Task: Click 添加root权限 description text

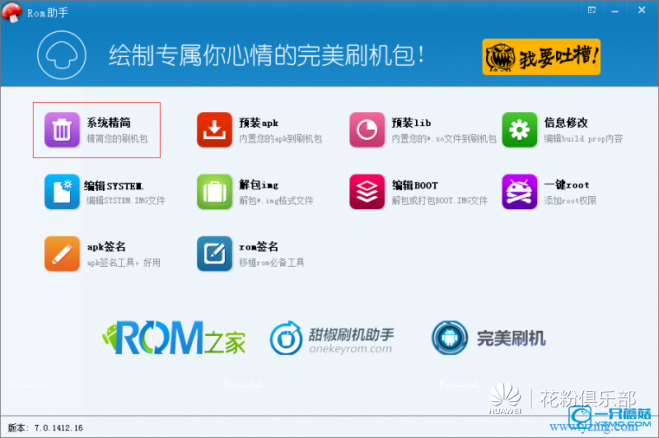Action: 570,201
